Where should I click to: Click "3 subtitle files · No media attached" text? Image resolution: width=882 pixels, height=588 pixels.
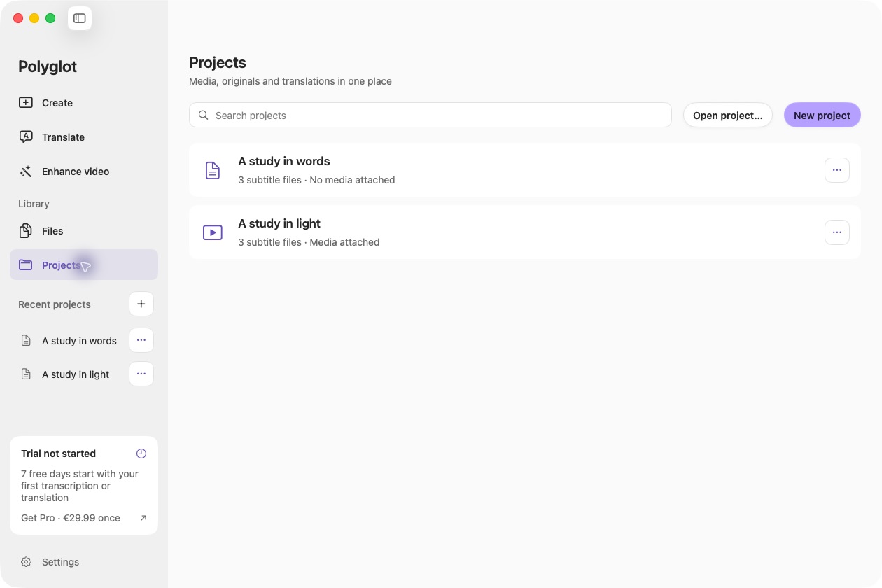coord(316,180)
